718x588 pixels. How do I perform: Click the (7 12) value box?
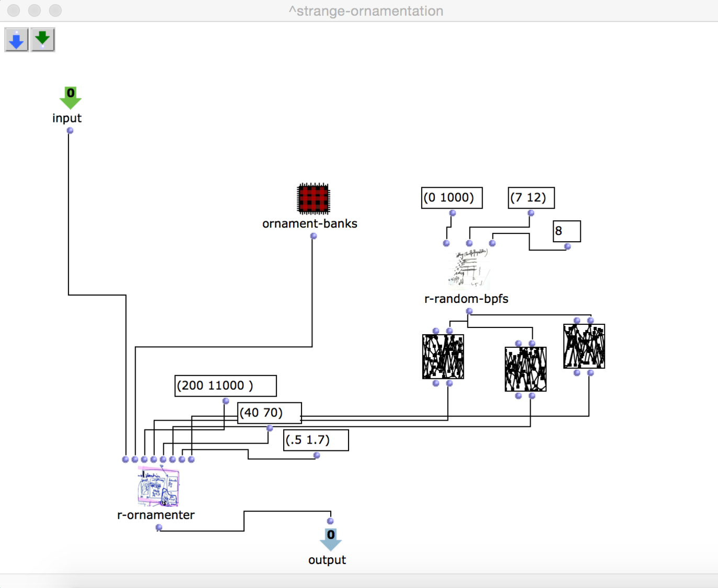(531, 198)
